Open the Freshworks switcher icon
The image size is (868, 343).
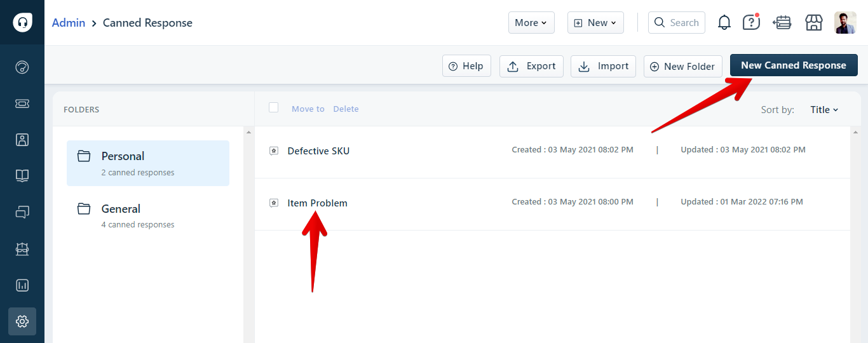782,22
